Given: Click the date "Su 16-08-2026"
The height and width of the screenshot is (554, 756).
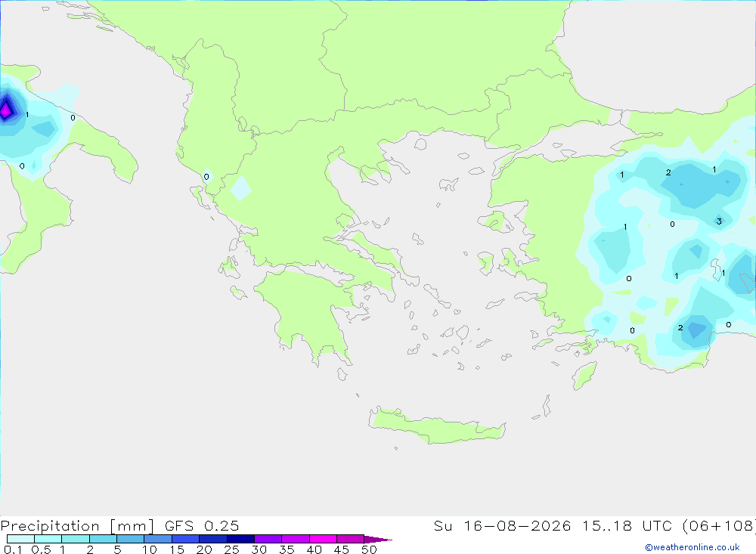Looking at the screenshot, I should coord(502,525).
